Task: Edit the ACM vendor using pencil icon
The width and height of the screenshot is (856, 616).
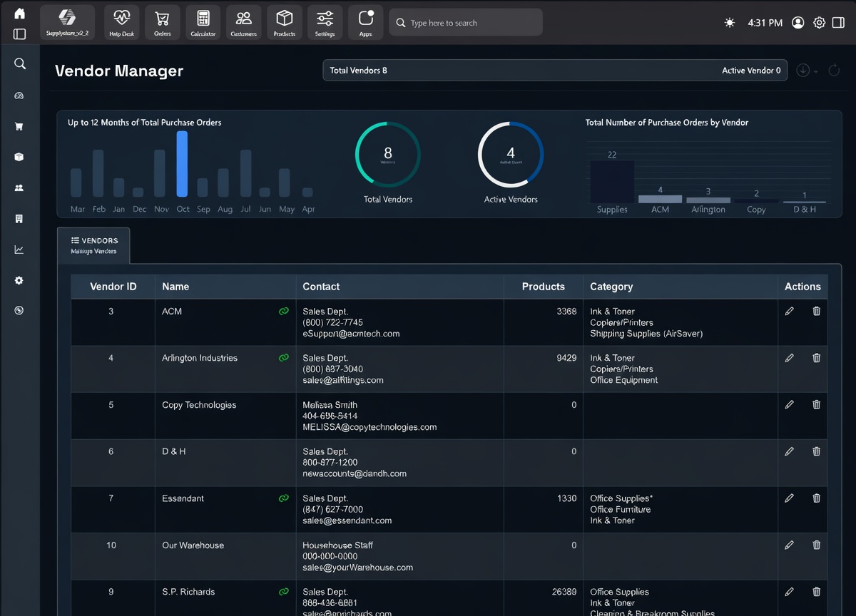Action: (x=789, y=312)
